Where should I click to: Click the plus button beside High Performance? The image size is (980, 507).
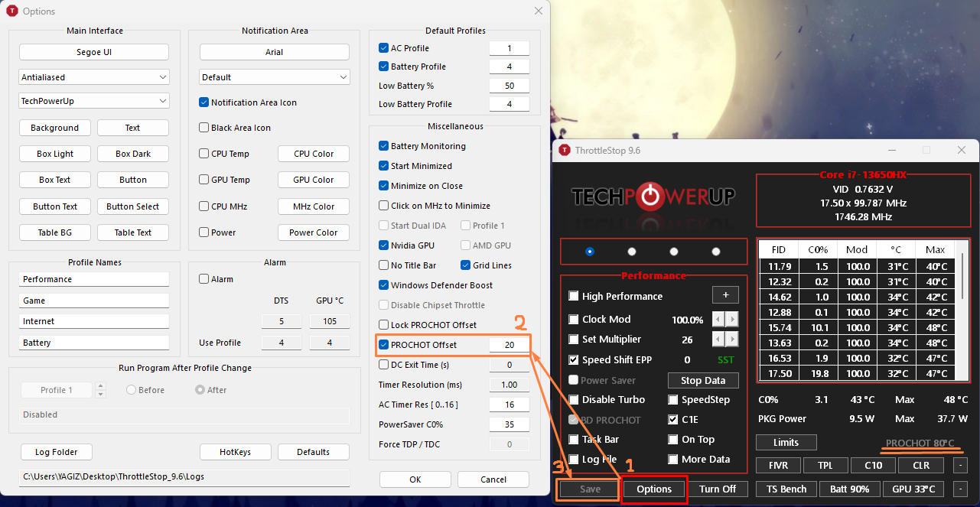[725, 295]
